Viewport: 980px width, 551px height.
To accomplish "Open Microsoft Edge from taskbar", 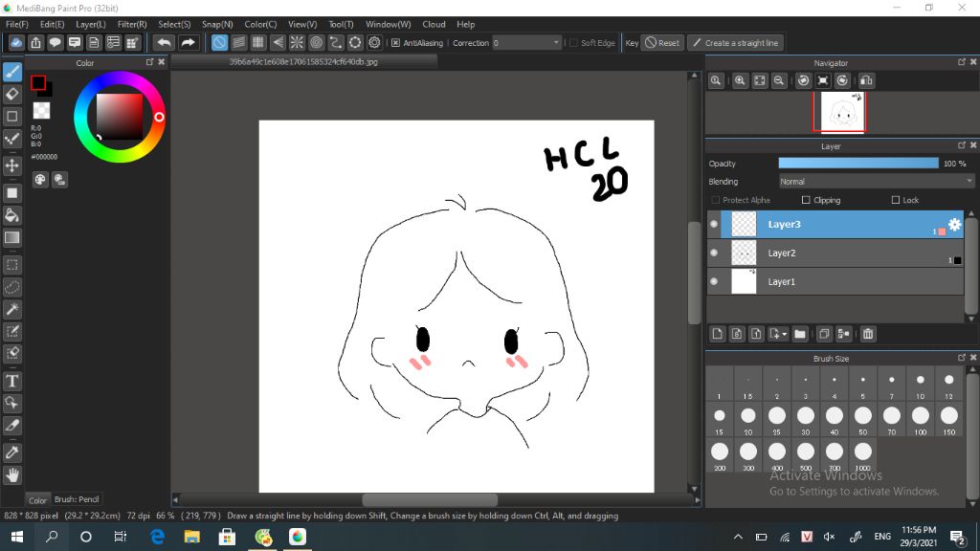I will coord(157,537).
